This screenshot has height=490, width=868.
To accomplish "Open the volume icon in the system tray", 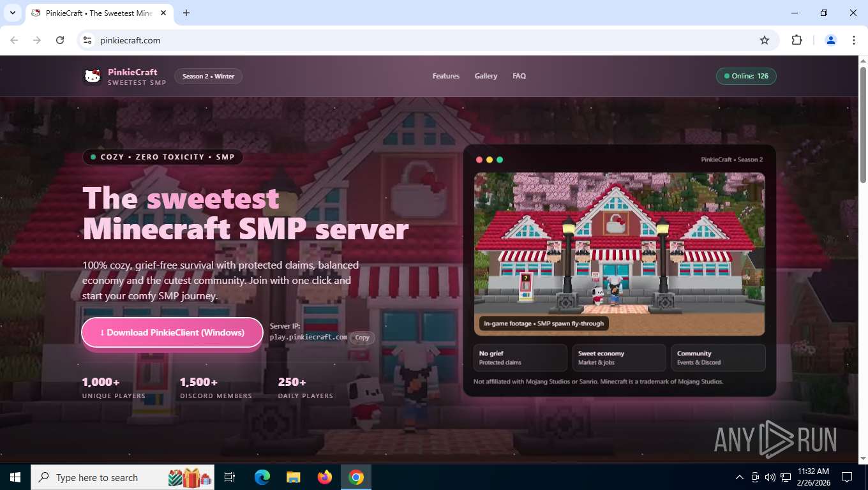I will click(x=770, y=477).
